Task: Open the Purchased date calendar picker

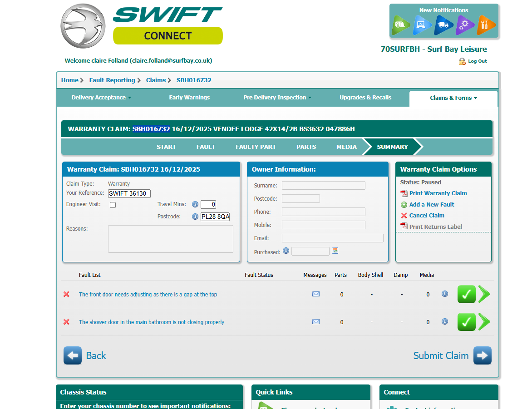Action: (335, 251)
